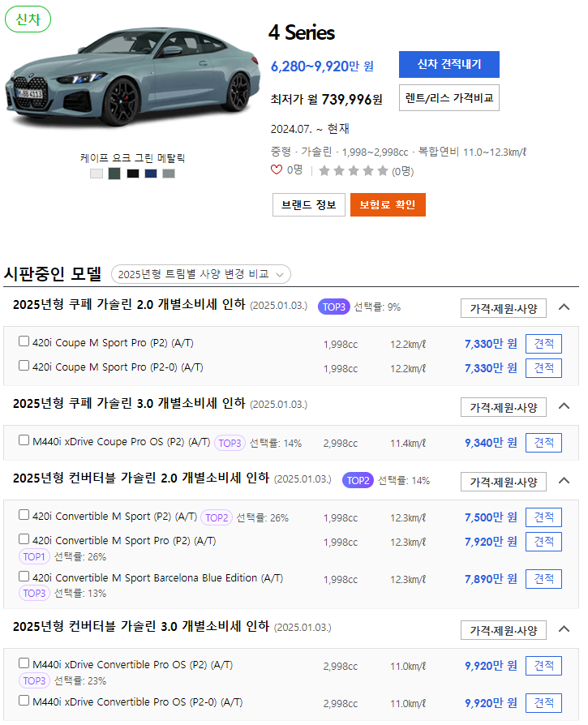
Task: Select the black color swatch
Action: tap(133, 174)
